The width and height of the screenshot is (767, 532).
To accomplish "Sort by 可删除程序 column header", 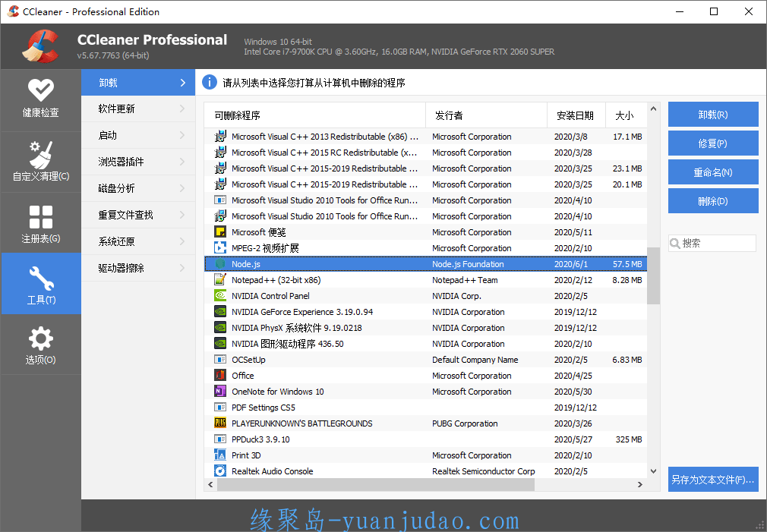I will [315, 115].
